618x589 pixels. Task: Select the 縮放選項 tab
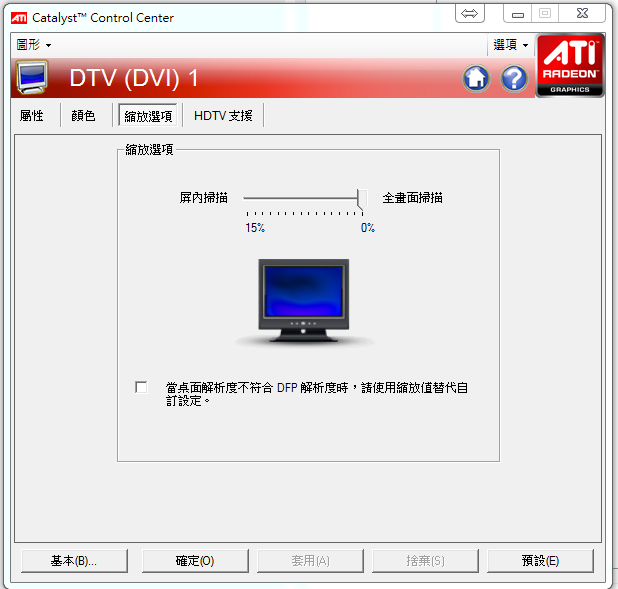148,116
